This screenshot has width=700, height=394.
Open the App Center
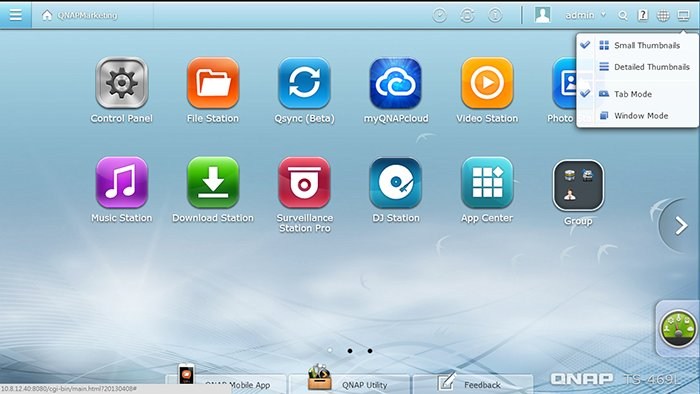coord(487,182)
